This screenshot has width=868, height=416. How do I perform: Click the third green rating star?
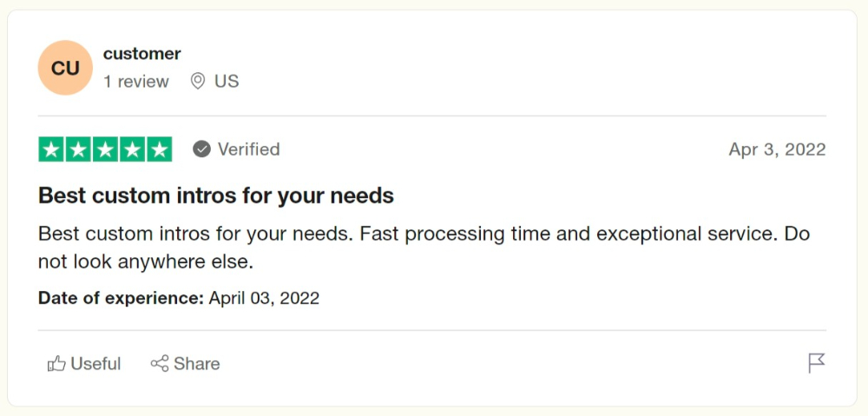105,149
